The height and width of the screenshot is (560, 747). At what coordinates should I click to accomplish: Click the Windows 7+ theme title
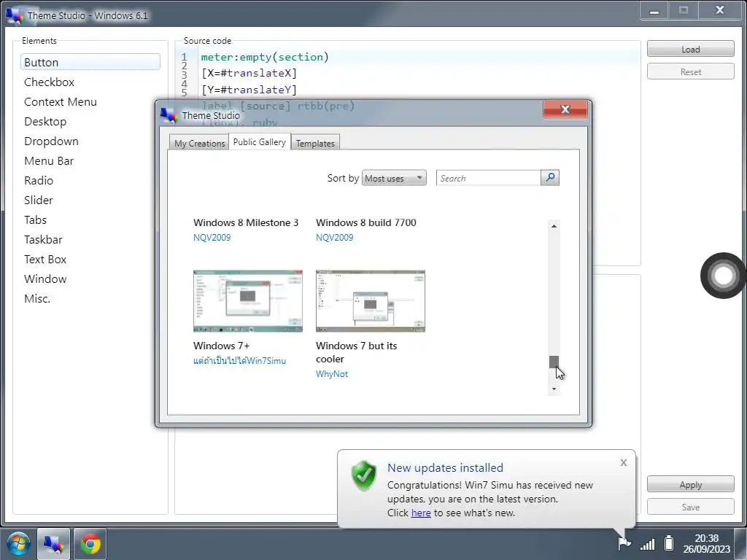[222, 346]
